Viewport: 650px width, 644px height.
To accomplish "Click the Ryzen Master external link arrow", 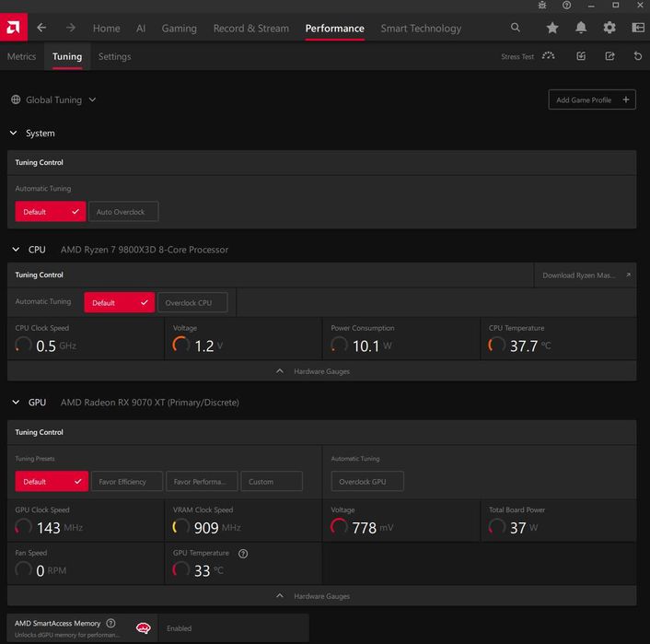I will 629,275.
